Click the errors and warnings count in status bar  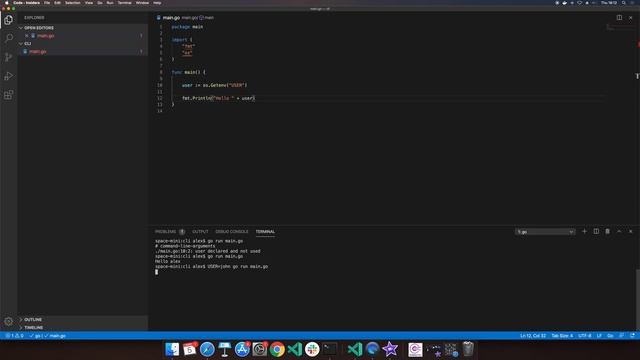click(x=14, y=336)
